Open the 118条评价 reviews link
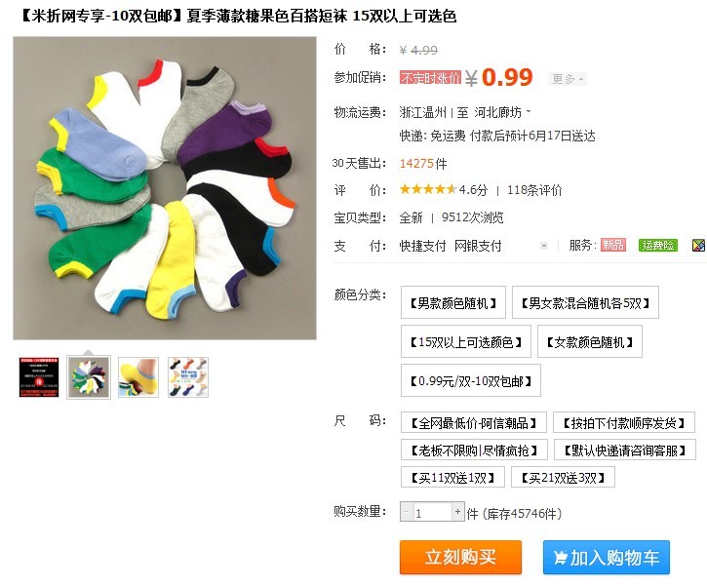Screen dimensions: 707x588 534,190
